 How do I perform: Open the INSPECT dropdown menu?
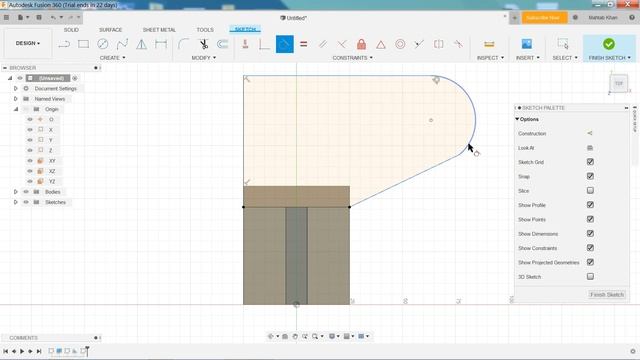click(x=490, y=58)
